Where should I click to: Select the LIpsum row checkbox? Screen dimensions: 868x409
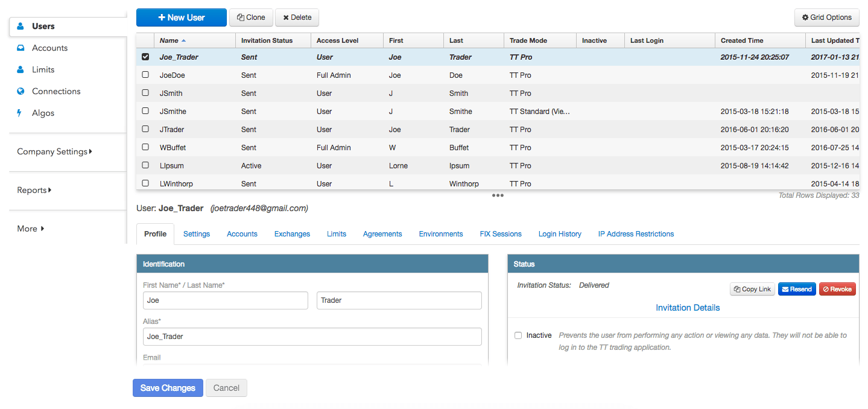(145, 165)
